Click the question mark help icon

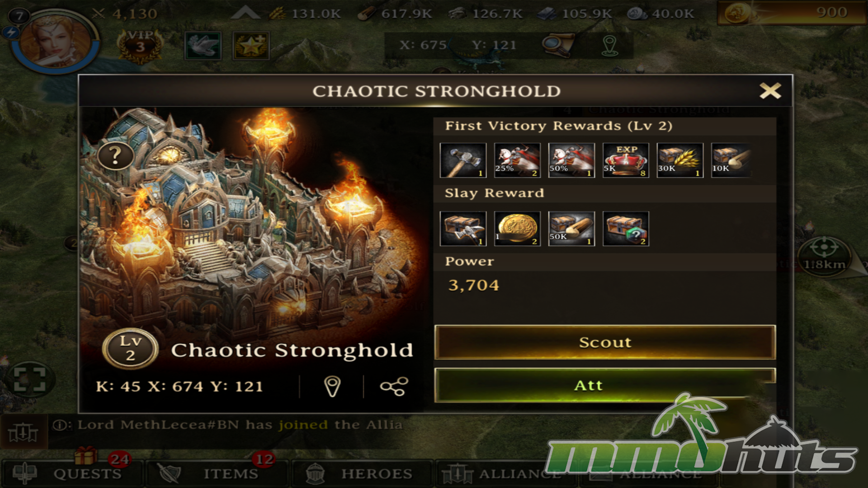pyautogui.click(x=116, y=156)
